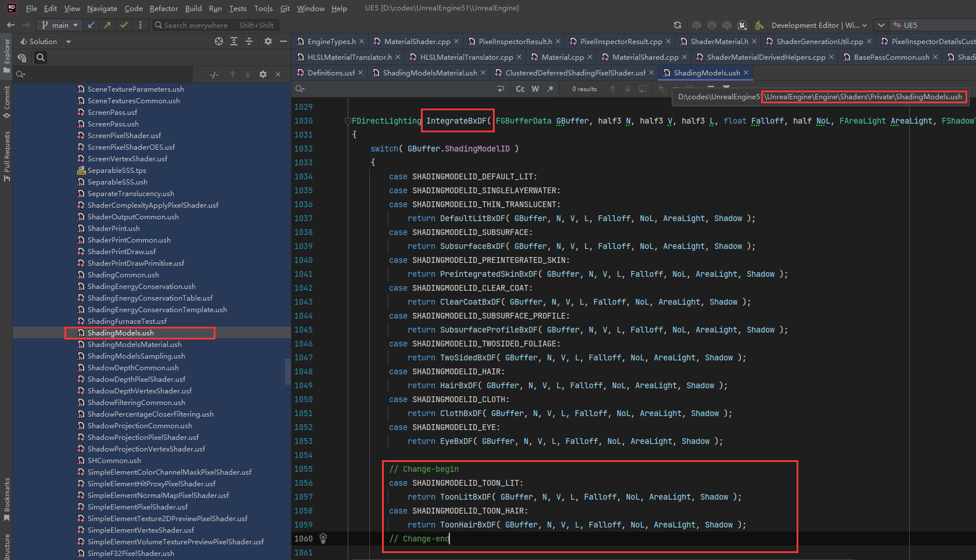976x560 pixels.
Task: Select the locate opened file icon in Explorer panel
Action: tap(219, 42)
